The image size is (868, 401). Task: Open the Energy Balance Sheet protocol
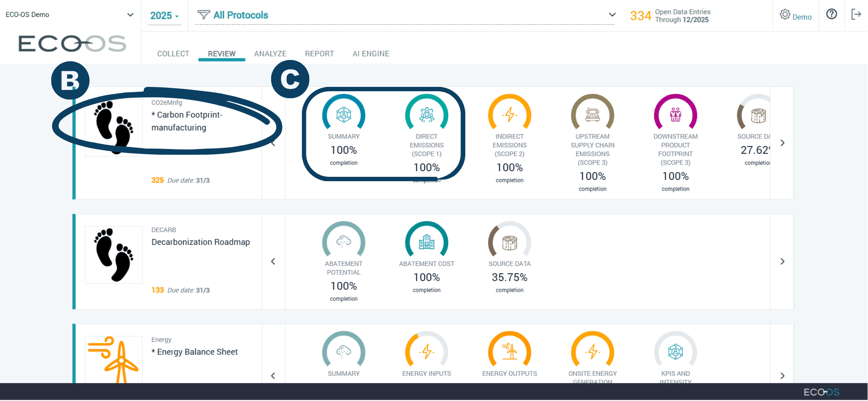coord(195,352)
